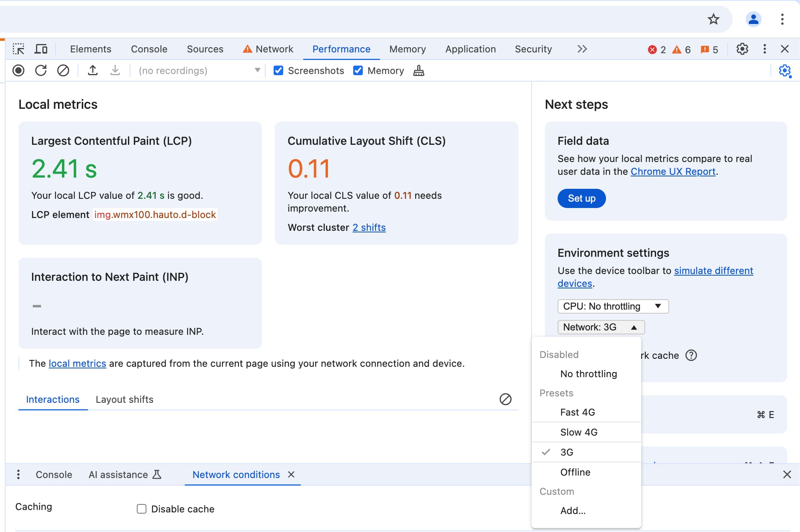800x532 pixels.
Task: Open the Chrome UX Report link
Action: [x=673, y=171]
